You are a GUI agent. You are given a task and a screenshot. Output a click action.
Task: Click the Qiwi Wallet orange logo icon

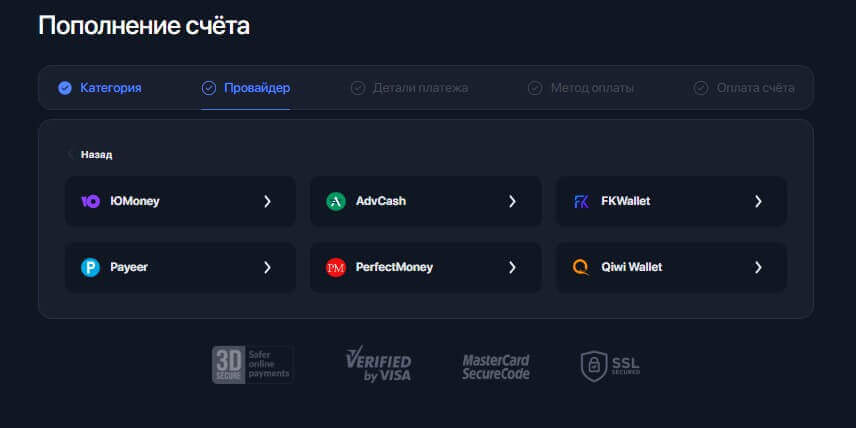tap(581, 267)
